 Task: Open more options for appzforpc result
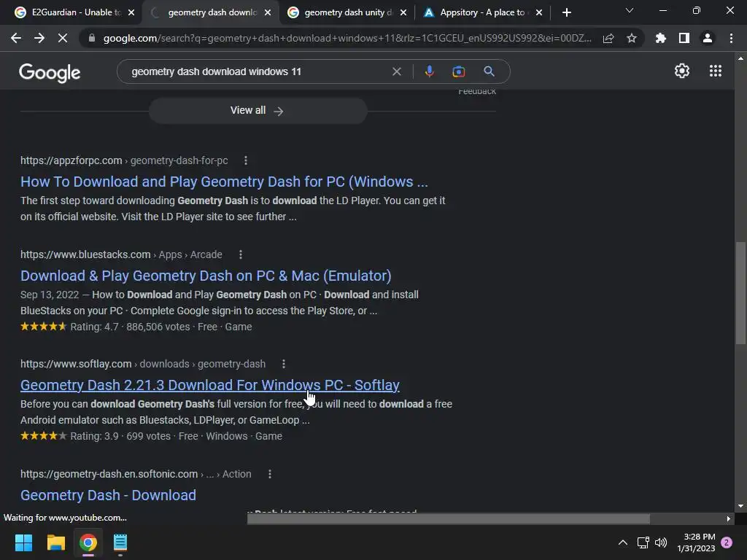point(246,160)
